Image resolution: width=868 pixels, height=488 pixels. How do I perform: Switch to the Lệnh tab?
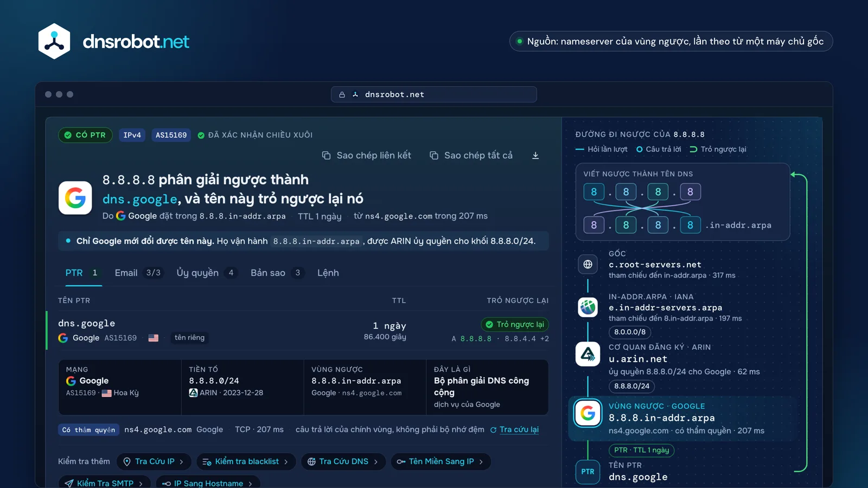328,273
